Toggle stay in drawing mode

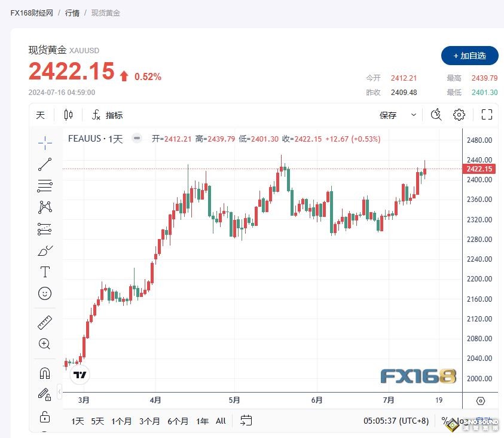tap(45, 394)
